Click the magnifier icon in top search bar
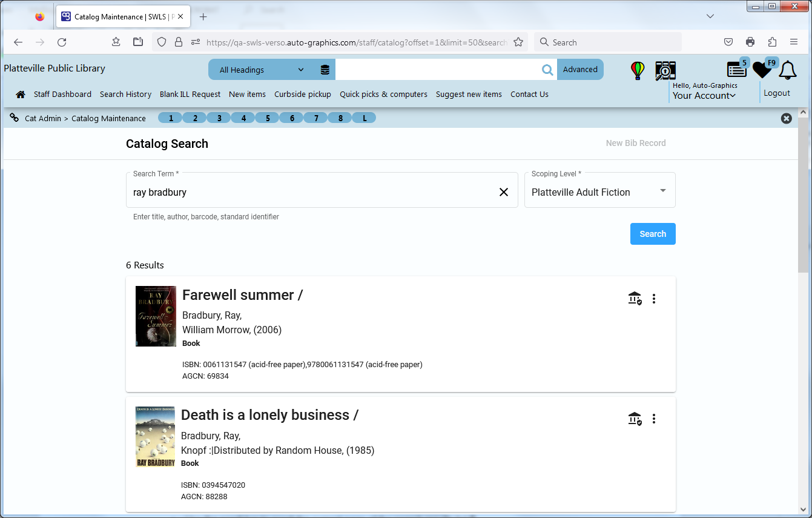Image resolution: width=812 pixels, height=518 pixels. click(547, 70)
